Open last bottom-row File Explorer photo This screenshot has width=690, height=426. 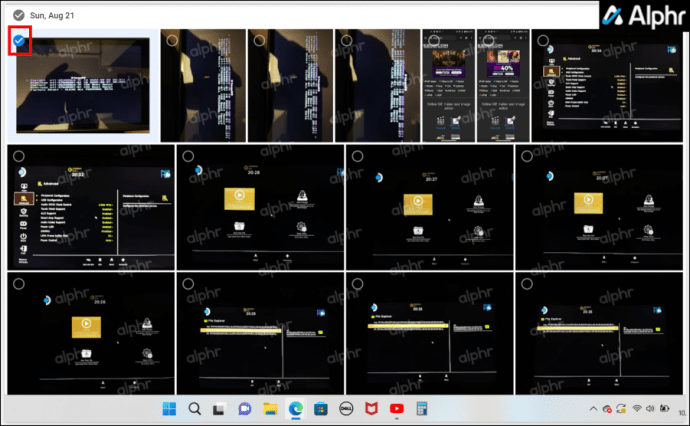pos(599,333)
